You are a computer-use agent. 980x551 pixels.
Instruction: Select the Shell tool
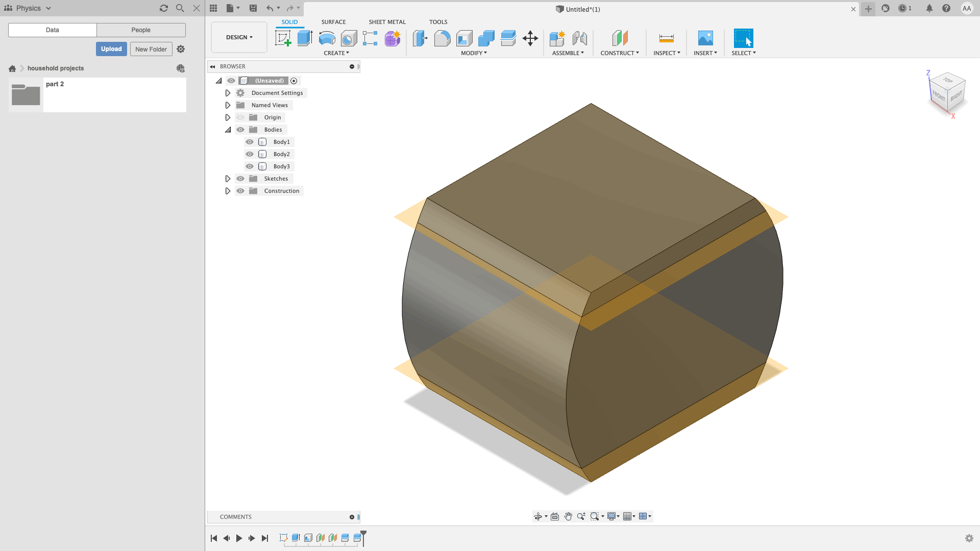point(464,38)
